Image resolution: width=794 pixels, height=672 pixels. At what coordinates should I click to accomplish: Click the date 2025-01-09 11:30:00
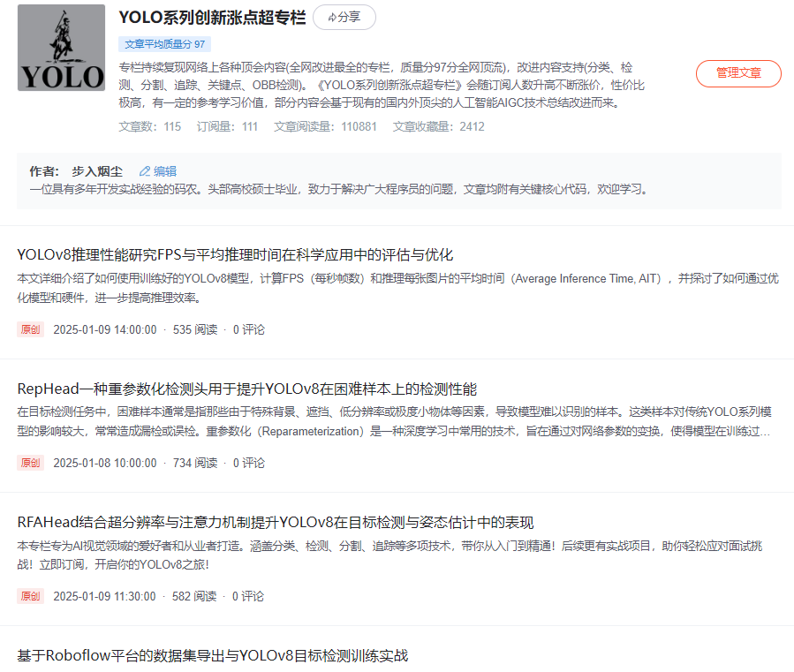click(x=104, y=596)
